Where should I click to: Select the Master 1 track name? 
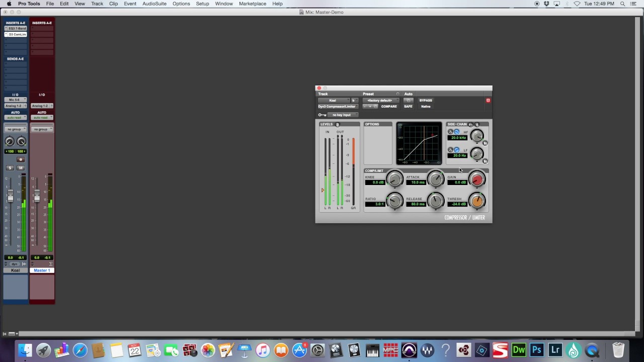pos(42,270)
